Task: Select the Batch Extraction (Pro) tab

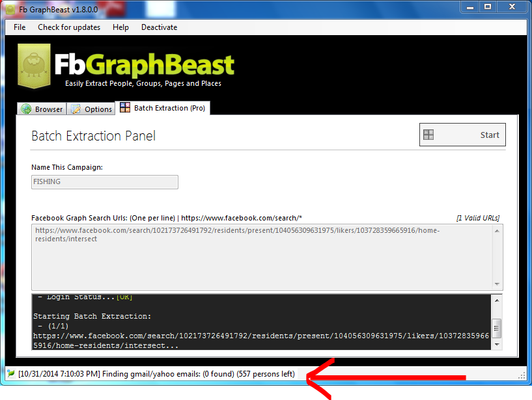Action: pos(163,108)
